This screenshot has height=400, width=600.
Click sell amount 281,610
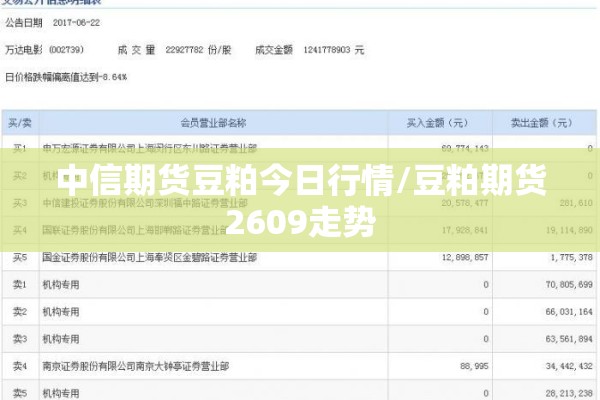pos(576,202)
